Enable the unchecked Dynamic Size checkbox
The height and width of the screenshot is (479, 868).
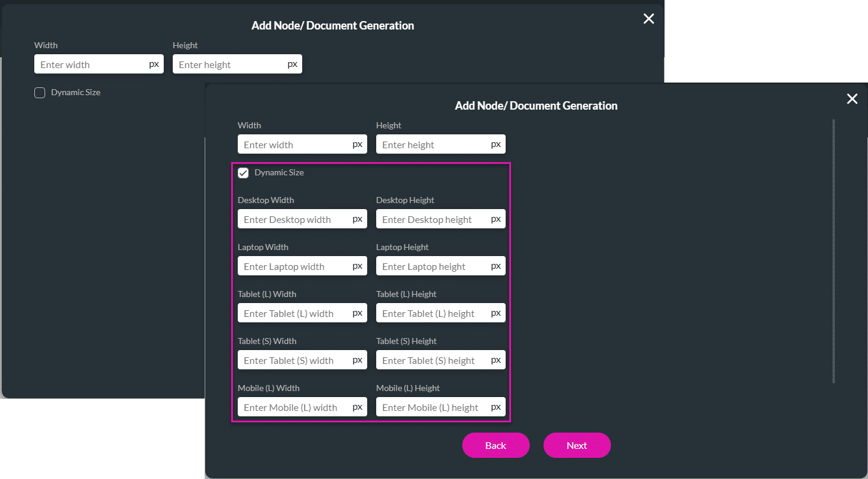click(40, 93)
